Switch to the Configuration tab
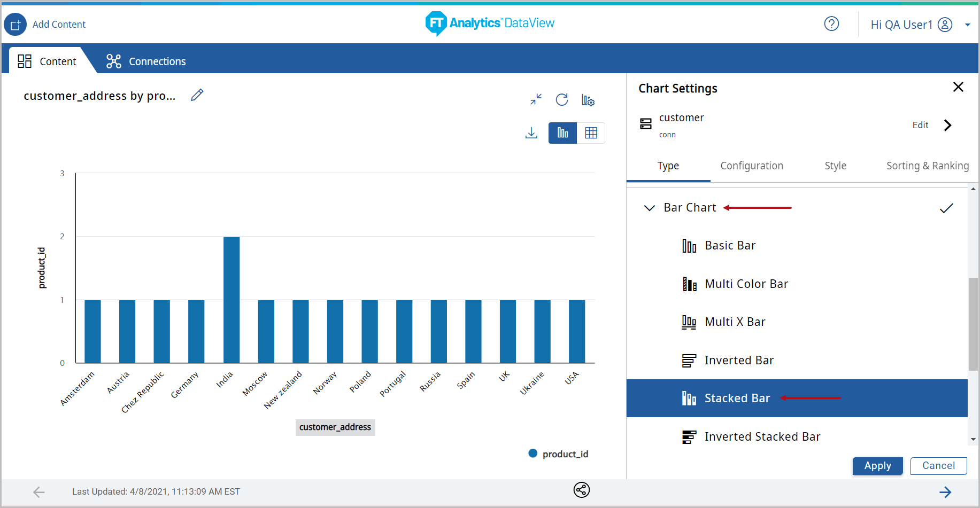This screenshot has width=980, height=508. (x=751, y=166)
